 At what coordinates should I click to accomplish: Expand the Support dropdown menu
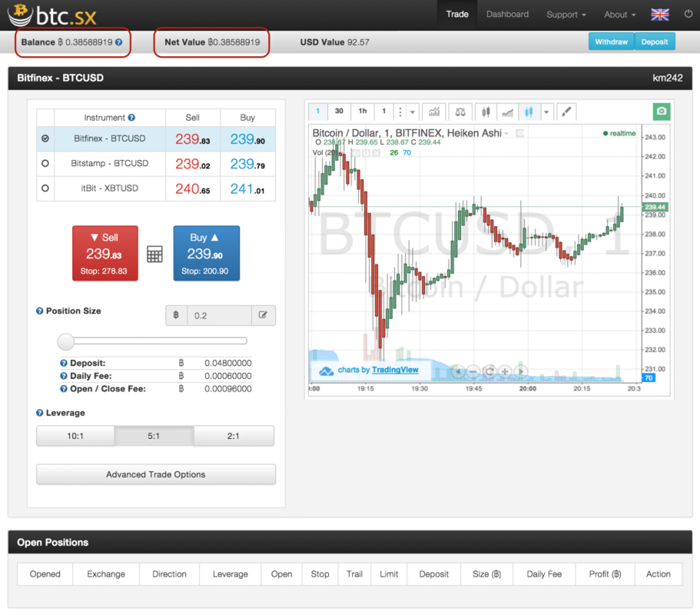pyautogui.click(x=566, y=15)
